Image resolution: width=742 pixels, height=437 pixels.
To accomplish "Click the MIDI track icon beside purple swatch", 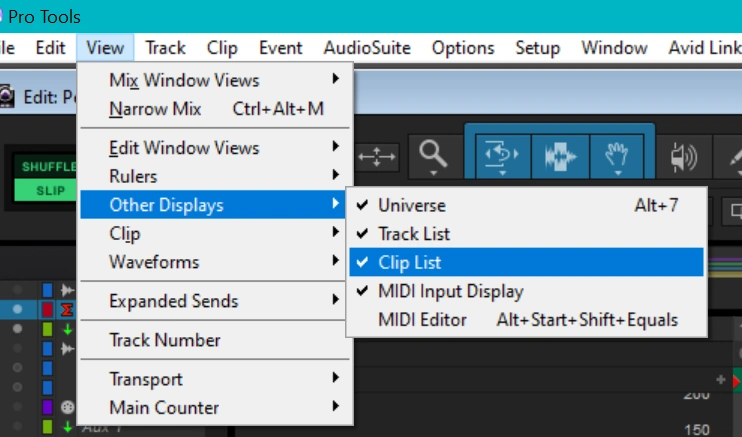I will point(68,407).
